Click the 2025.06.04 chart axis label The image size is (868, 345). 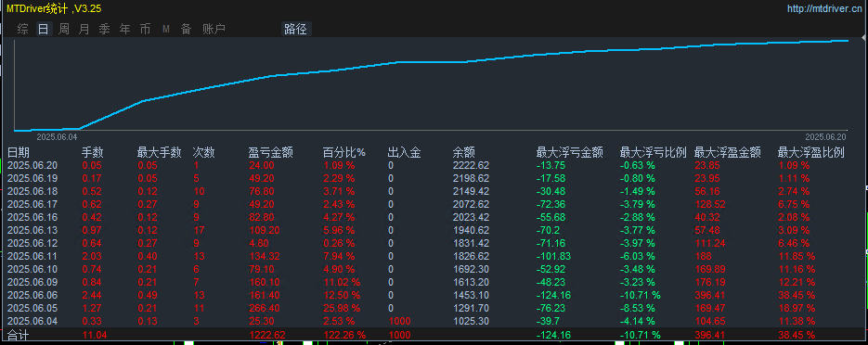coord(57,136)
